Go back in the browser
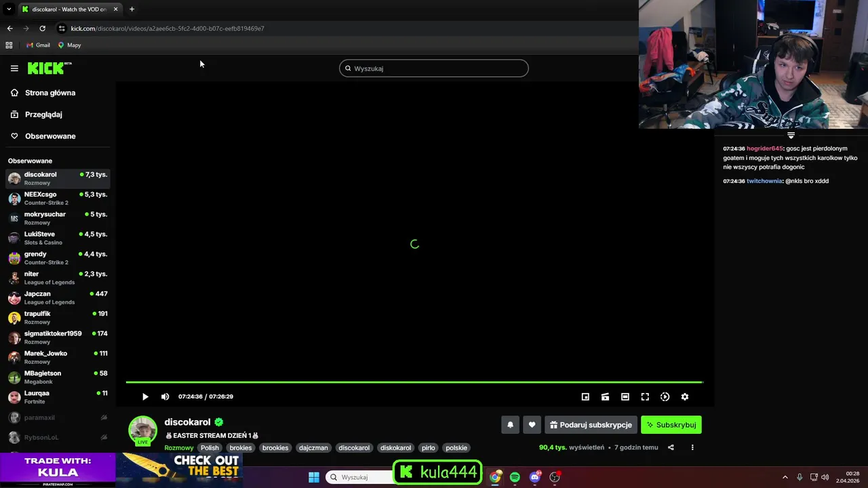Image resolution: width=868 pixels, height=488 pixels. coord(9,28)
